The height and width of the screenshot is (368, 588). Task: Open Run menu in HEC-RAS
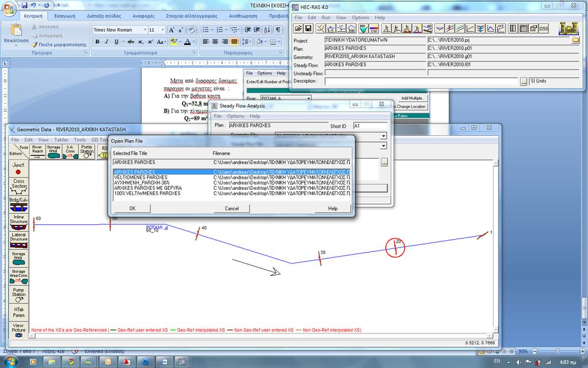(326, 17)
